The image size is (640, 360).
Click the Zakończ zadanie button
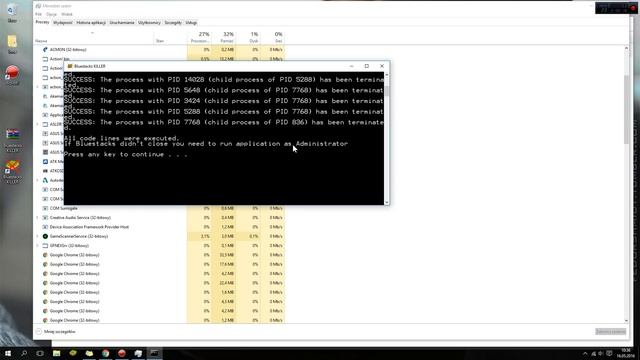611,332
